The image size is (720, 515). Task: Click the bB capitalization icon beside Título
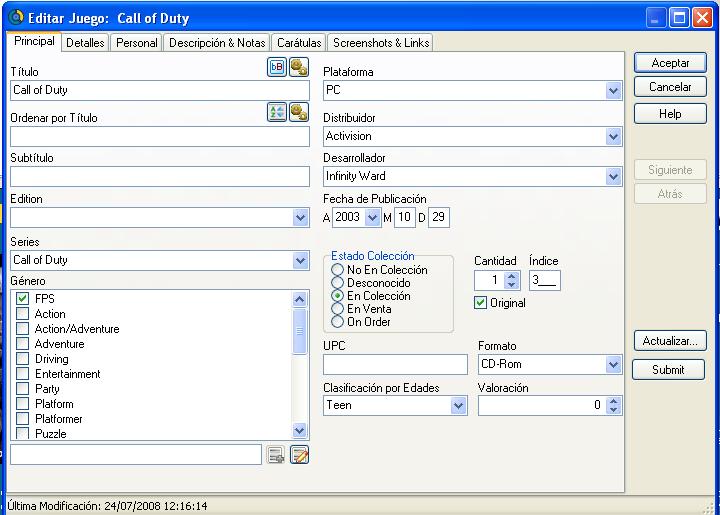[276, 67]
